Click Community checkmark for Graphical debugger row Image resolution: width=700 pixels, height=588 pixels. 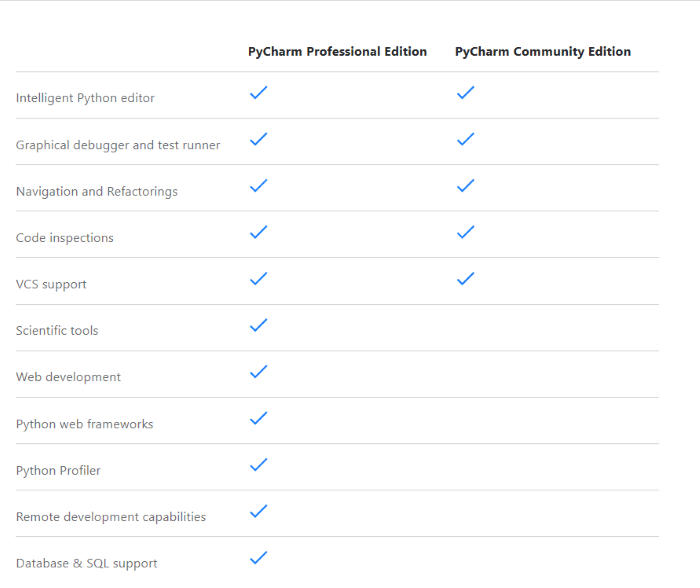(465, 139)
